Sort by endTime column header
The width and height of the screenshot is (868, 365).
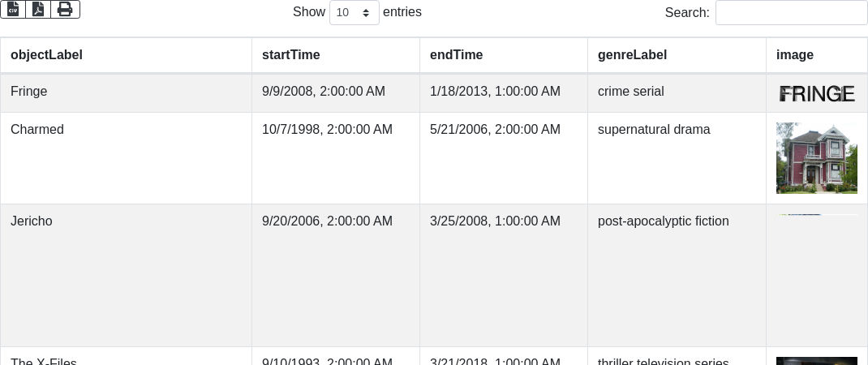(x=456, y=55)
